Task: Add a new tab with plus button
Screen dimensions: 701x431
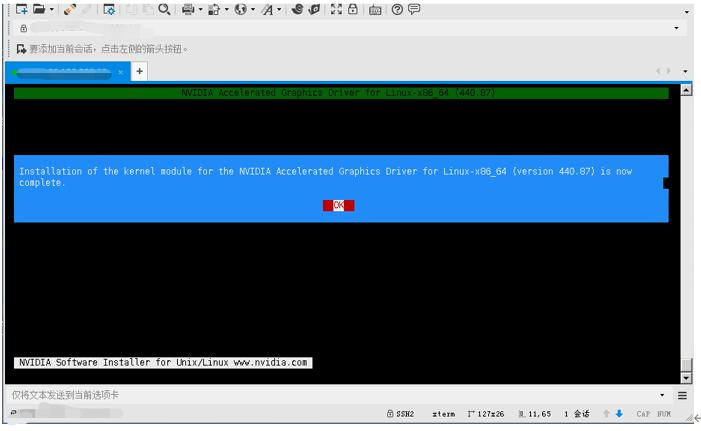Action: pyautogui.click(x=139, y=71)
